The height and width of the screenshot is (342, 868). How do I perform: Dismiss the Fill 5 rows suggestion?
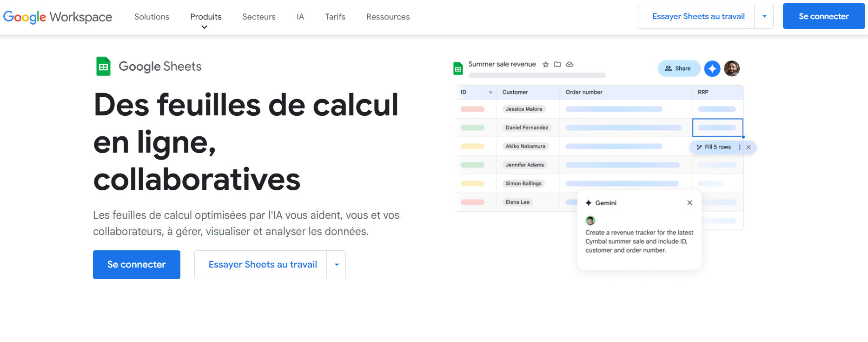[749, 147]
